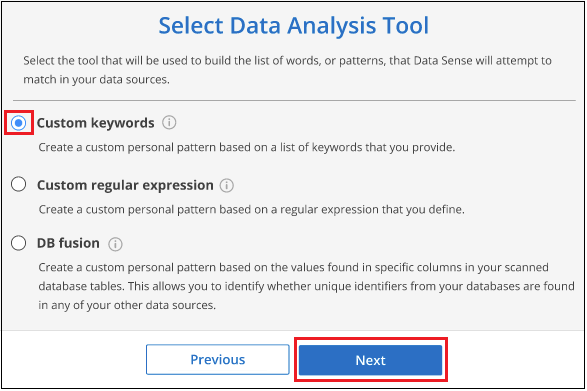Click the "Select Data Analysis Tool" heading
The image size is (587, 391).
coord(294,26)
